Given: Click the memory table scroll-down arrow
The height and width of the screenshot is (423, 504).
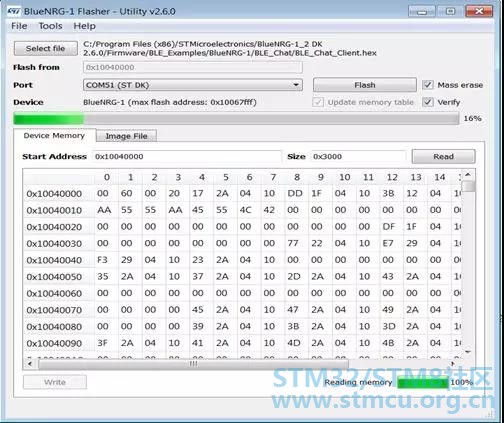Looking at the screenshot, I should point(468,352).
